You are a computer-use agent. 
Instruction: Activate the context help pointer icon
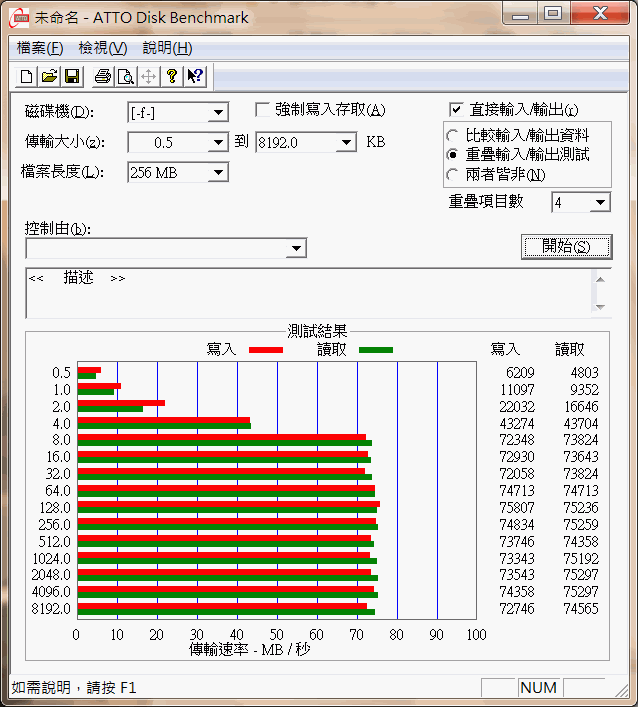pyautogui.click(x=195, y=76)
